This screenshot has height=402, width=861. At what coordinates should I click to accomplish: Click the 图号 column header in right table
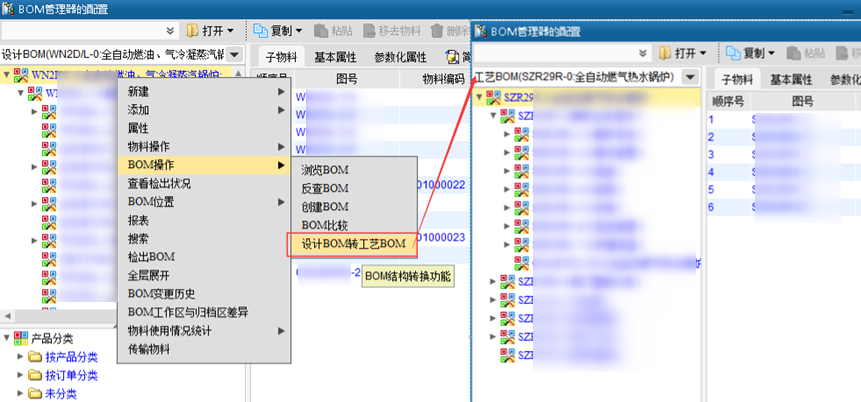tap(802, 102)
